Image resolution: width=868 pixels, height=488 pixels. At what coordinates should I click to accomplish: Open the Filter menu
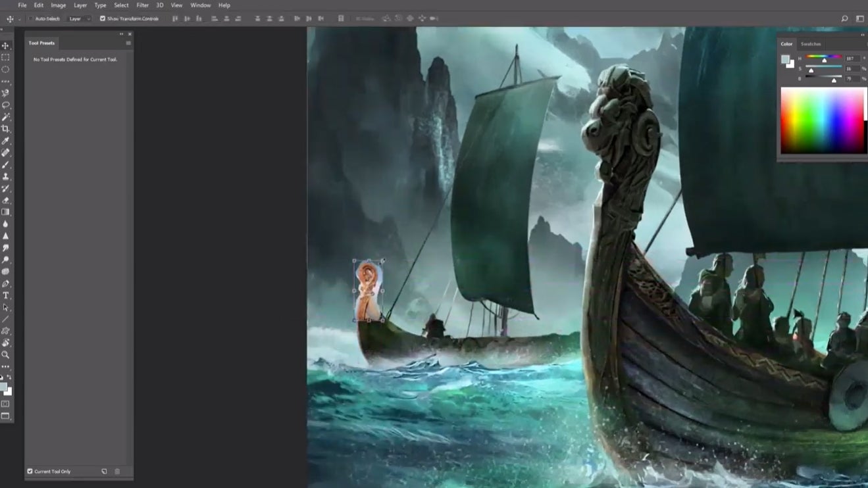pyautogui.click(x=142, y=5)
